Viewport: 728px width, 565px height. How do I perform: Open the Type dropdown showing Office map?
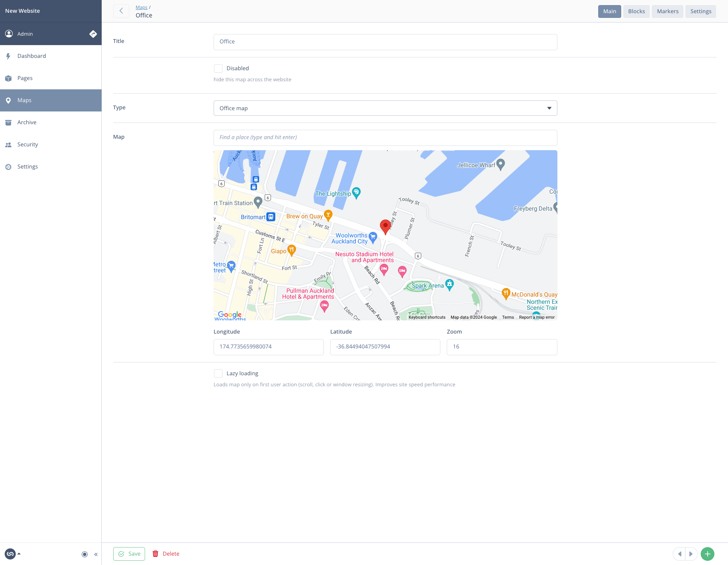385,108
